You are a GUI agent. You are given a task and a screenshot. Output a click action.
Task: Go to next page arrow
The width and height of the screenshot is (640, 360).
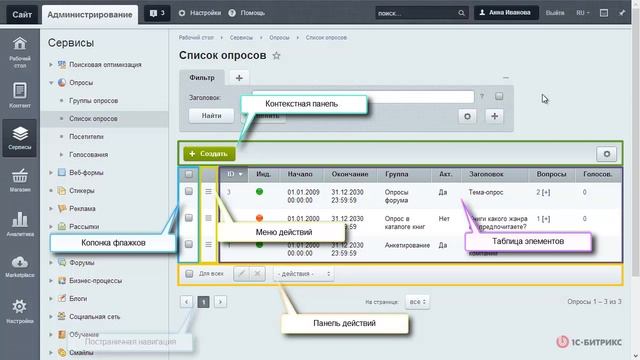[220, 302]
